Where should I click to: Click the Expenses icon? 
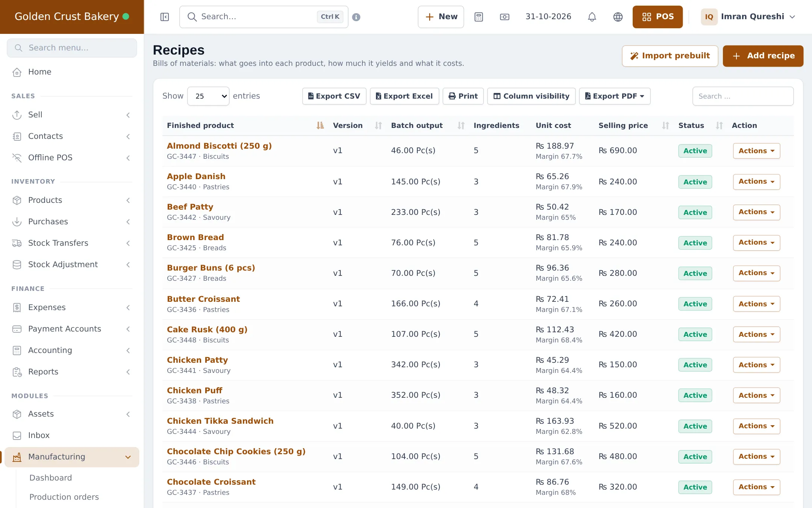point(17,307)
